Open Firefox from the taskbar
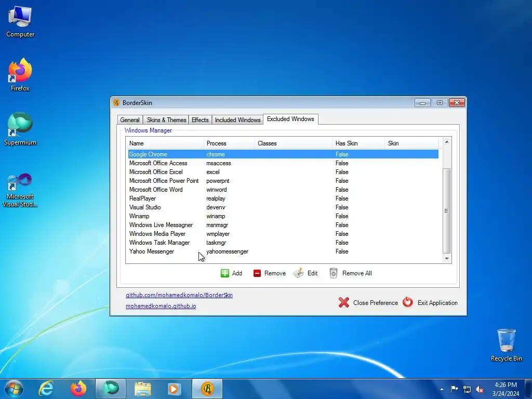Viewport: 532px width, 399px height. [x=78, y=389]
